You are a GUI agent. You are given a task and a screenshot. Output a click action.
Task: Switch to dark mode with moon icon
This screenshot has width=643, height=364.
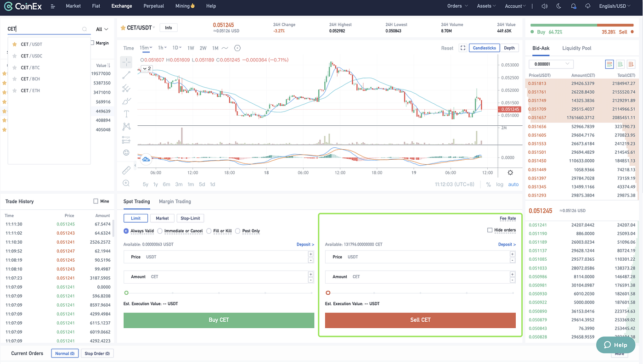click(559, 6)
